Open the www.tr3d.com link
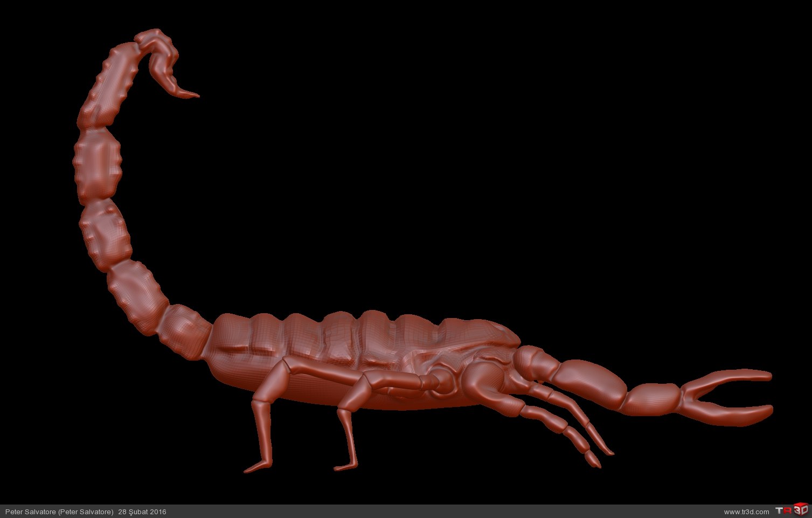 pos(746,512)
